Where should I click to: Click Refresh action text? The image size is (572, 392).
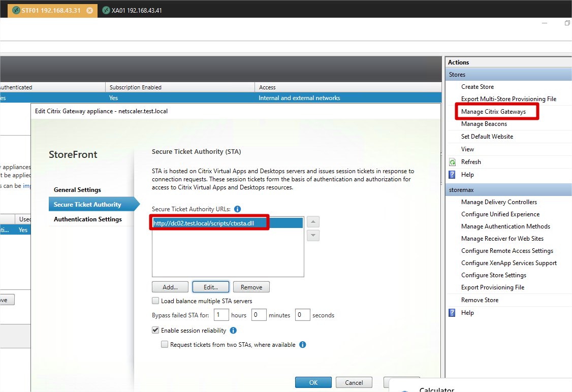(x=471, y=162)
